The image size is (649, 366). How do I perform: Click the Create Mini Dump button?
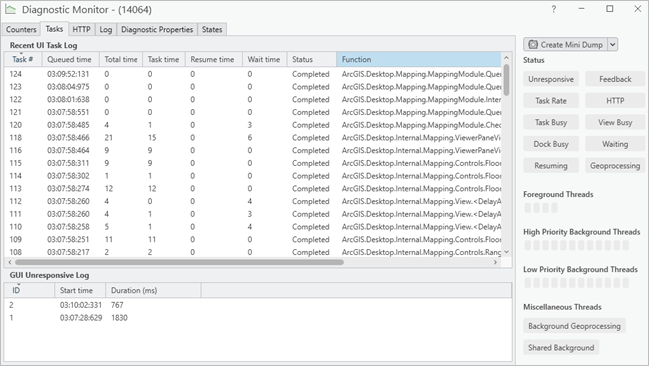click(565, 45)
